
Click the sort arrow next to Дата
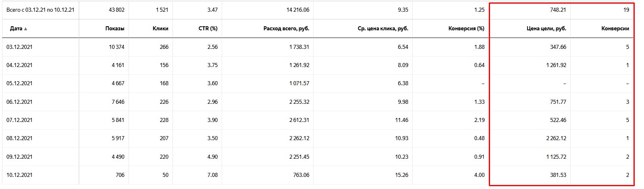[26, 29]
